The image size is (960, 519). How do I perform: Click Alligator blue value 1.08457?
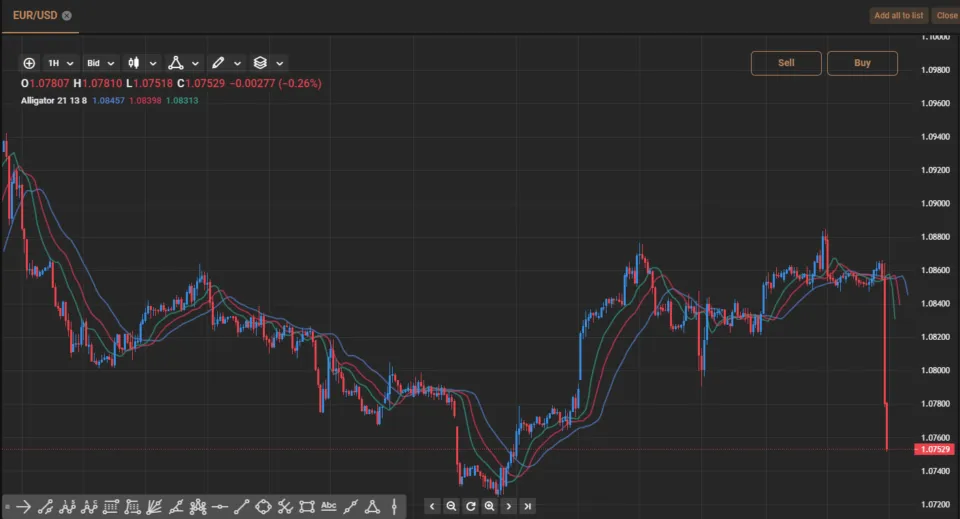[x=108, y=100]
